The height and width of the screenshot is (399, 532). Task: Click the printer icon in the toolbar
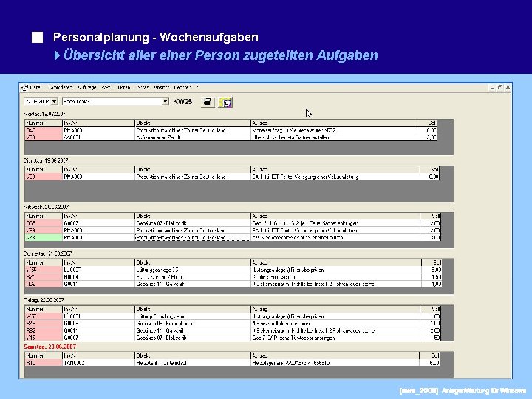208,102
